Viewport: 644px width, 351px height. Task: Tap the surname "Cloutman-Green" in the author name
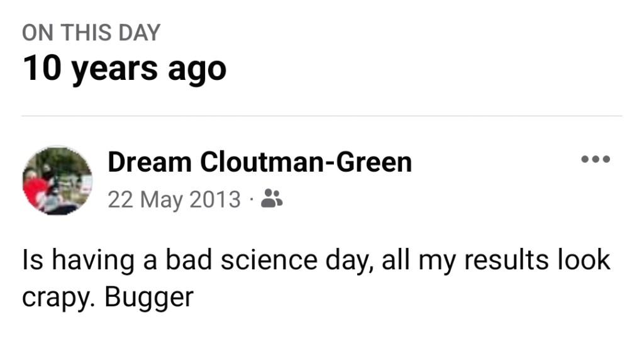[x=306, y=162]
